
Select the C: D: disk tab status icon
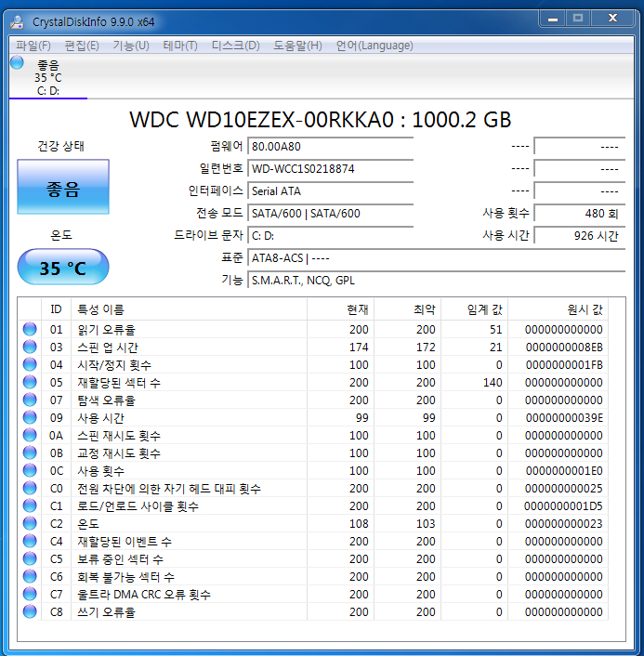17,62
